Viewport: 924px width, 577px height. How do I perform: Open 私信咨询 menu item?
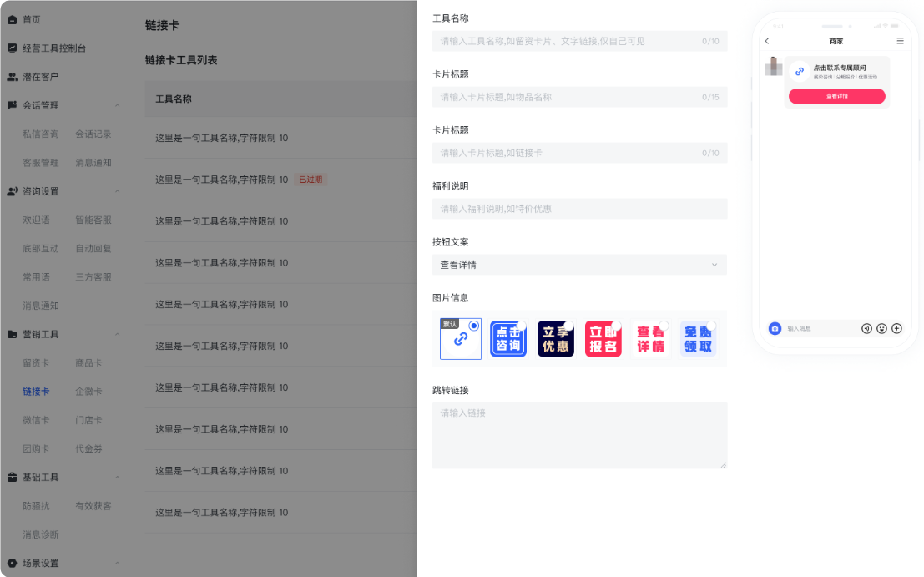point(41,134)
